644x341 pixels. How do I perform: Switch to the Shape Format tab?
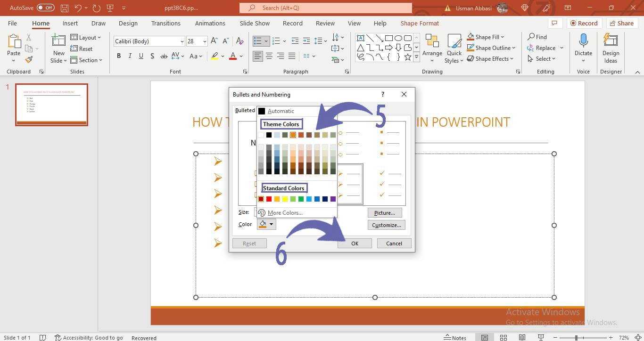pos(420,23)
